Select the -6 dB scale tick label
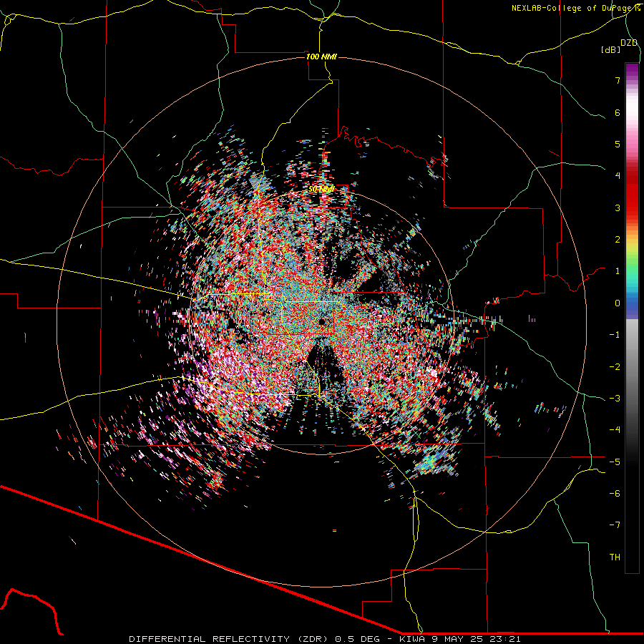Viewport: 644px width, 644px height. [x=615, y=494]
